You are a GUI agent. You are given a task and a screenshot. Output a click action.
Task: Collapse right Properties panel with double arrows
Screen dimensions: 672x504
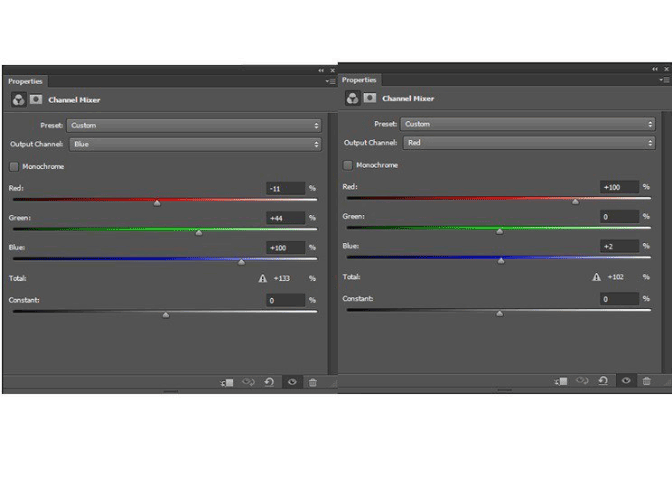coord(655,69)
